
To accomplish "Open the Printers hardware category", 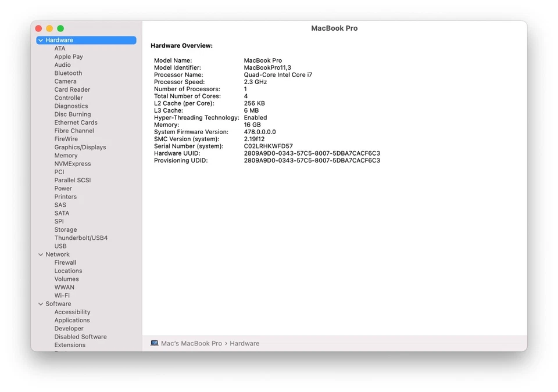I will coord(65,196).
